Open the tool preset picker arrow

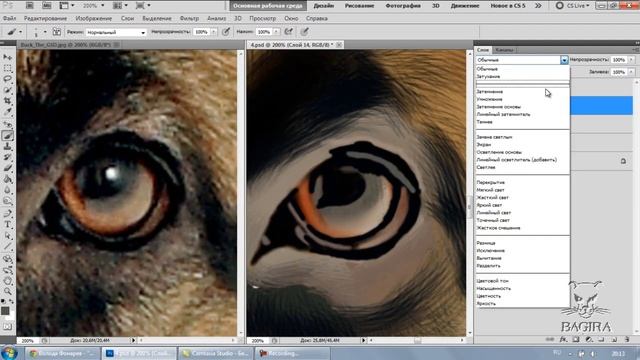click(x=20, y=32)
